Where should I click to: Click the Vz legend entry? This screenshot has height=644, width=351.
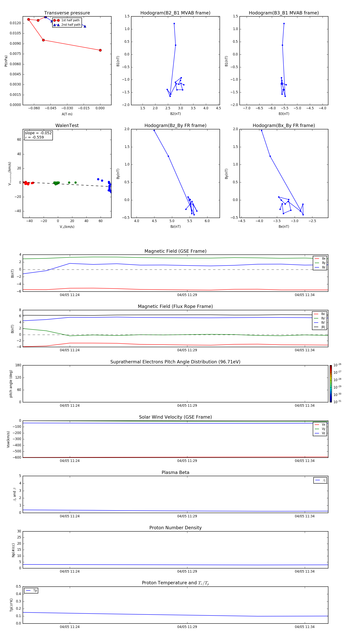(320, 433)
